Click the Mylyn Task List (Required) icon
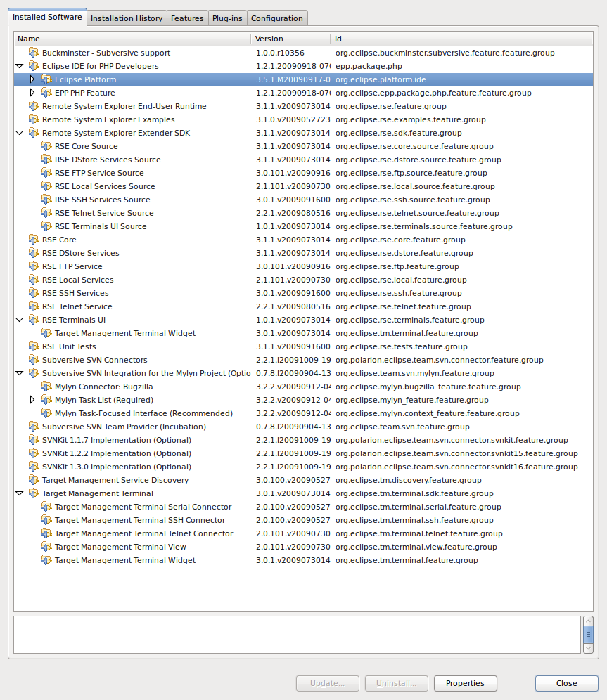The image size is (607, 700). click(x=46, y=400)
